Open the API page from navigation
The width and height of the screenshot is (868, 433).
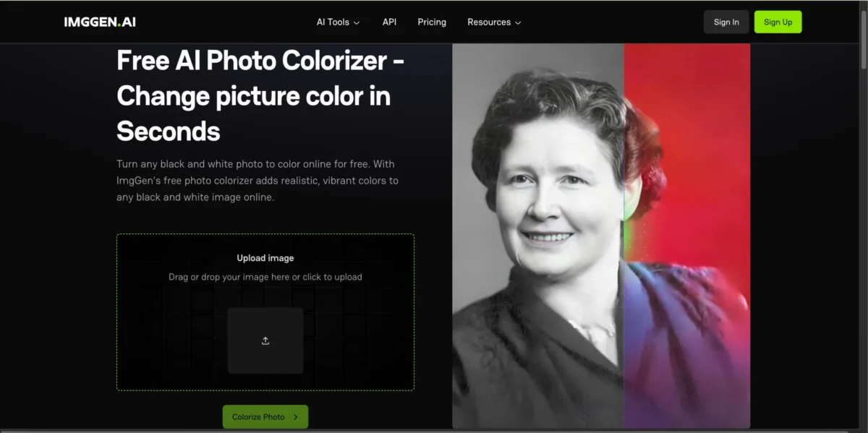(389, 22)
